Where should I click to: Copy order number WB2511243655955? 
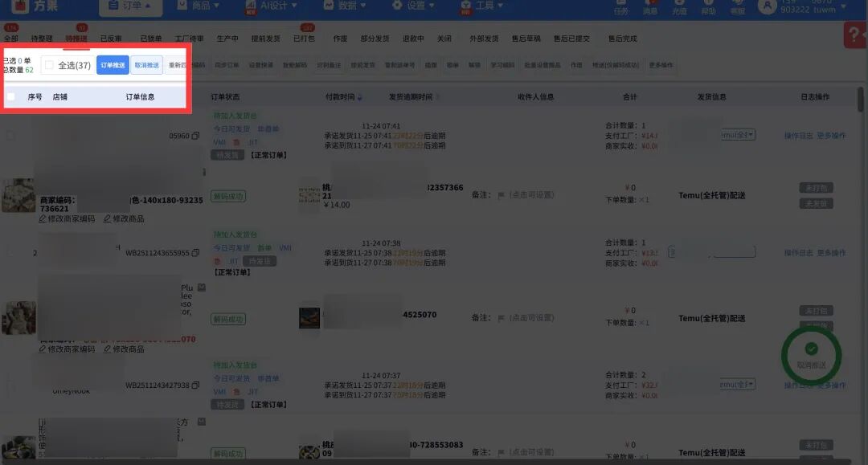[x=195, y=253]
